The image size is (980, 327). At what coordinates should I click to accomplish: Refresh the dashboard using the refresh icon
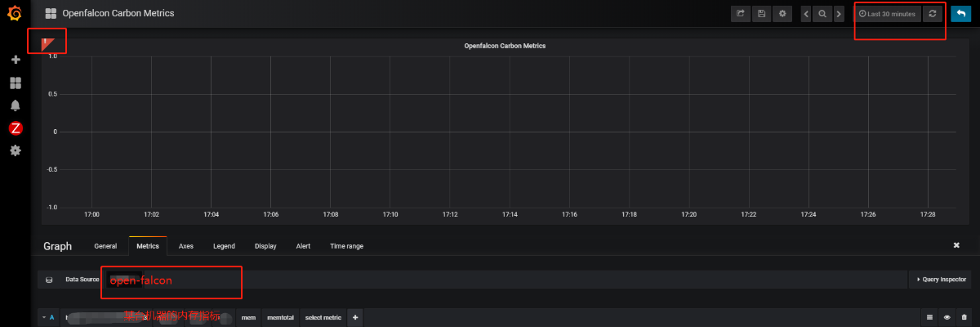tap(932, 14)
